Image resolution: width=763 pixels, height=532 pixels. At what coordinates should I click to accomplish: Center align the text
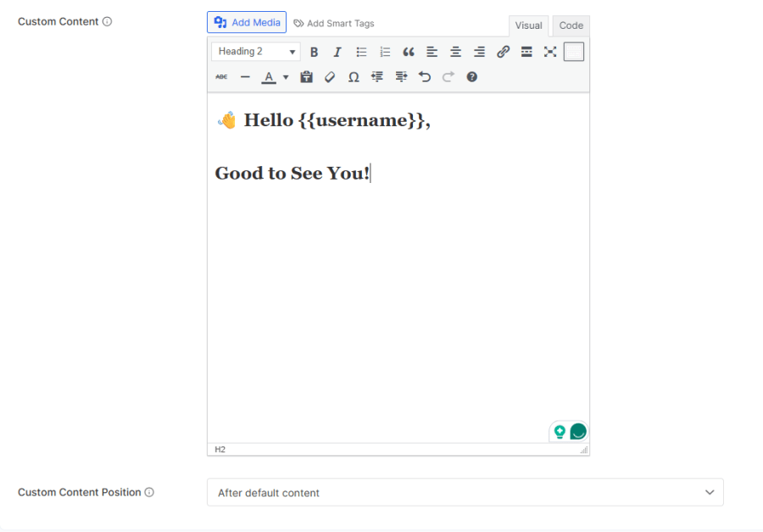pos(455,52)
